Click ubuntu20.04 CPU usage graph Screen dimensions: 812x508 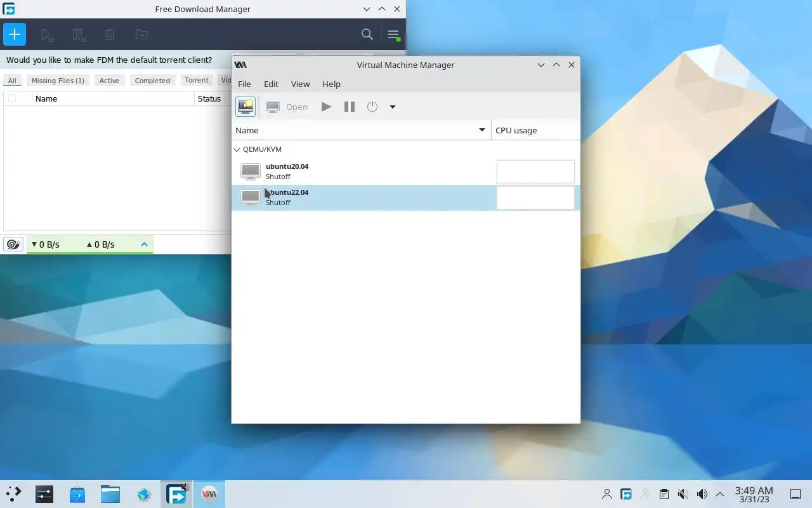pyautogui.click(x=535, y=171)
